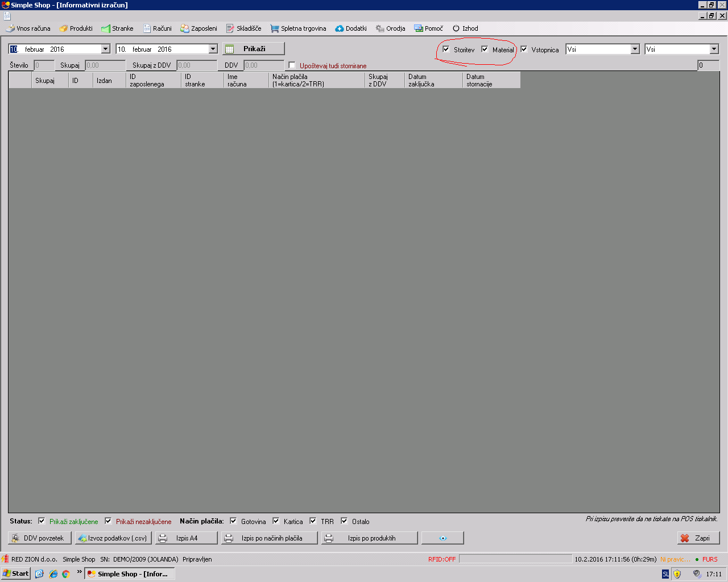Open the Zaposleni menu

click(x=198, y=28)
